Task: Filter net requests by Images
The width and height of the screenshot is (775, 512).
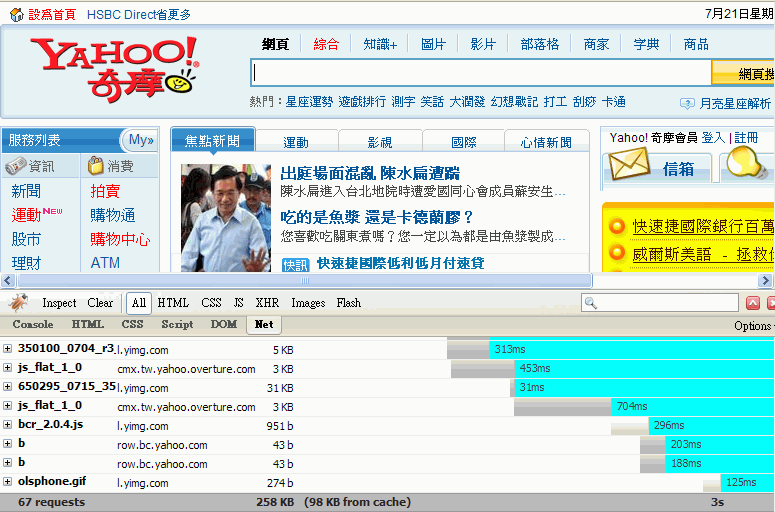Action: (x=308, y=302)
